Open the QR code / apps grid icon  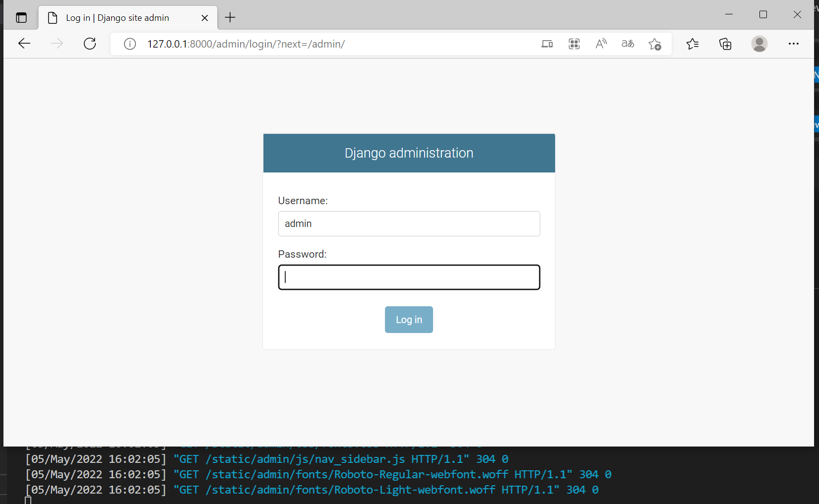coord(574,44)
